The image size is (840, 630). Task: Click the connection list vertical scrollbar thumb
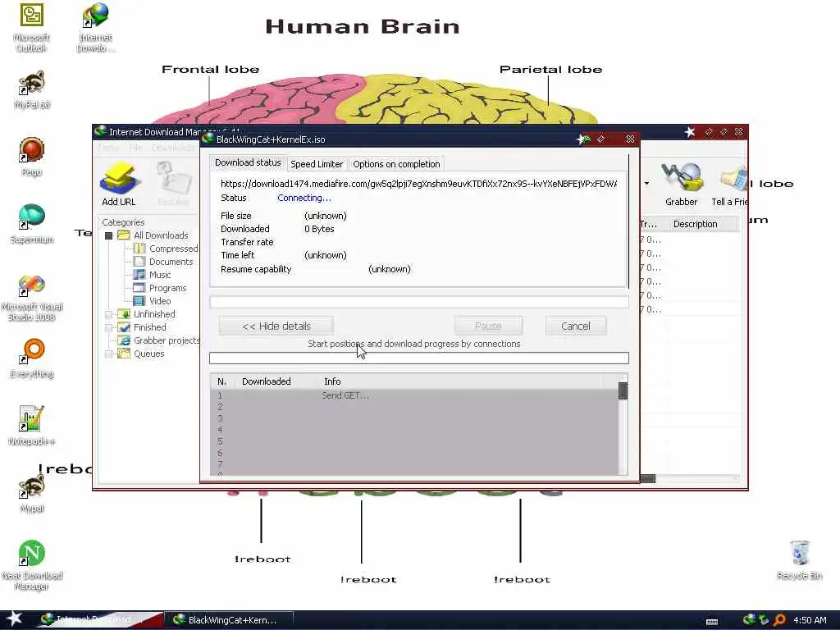coord(623,390)
